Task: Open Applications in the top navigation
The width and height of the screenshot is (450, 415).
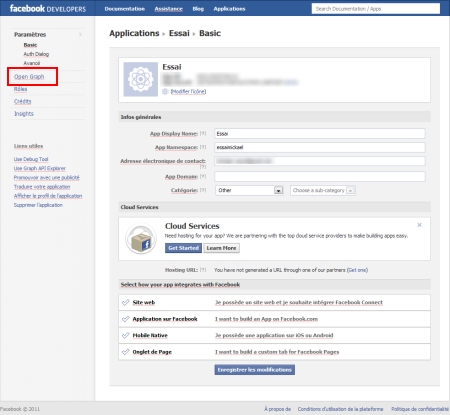Action: (x=229, y=9)
